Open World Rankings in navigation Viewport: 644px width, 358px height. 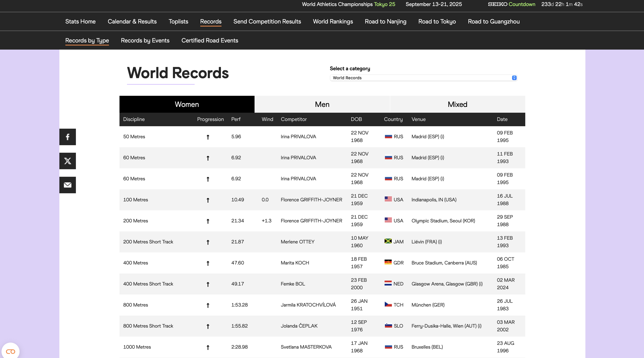tap(333, 21)
